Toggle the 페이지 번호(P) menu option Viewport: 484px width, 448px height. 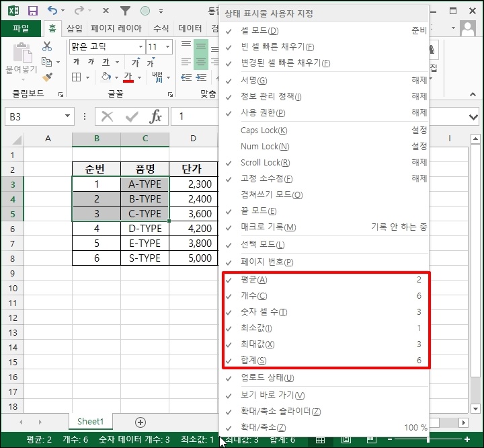pos(325,262)
